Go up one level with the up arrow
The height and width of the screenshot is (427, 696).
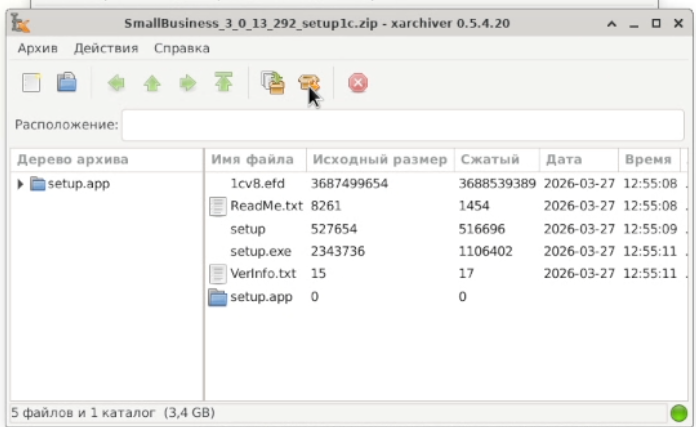(152, 83)
